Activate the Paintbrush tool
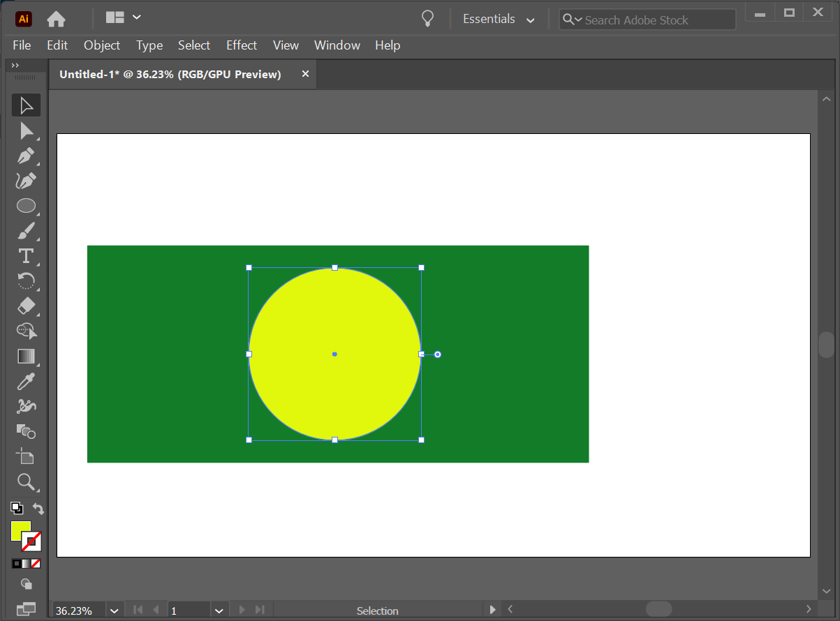This screenshot has height=621, width=840. point(26,231)
